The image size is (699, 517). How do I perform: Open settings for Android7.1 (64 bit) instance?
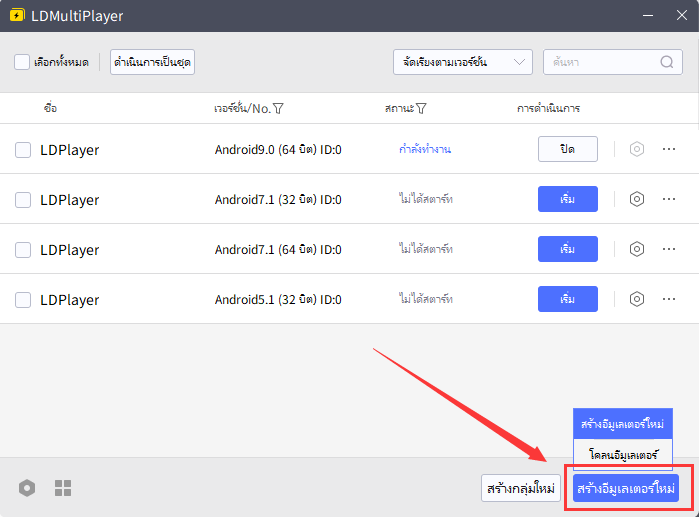637,249
